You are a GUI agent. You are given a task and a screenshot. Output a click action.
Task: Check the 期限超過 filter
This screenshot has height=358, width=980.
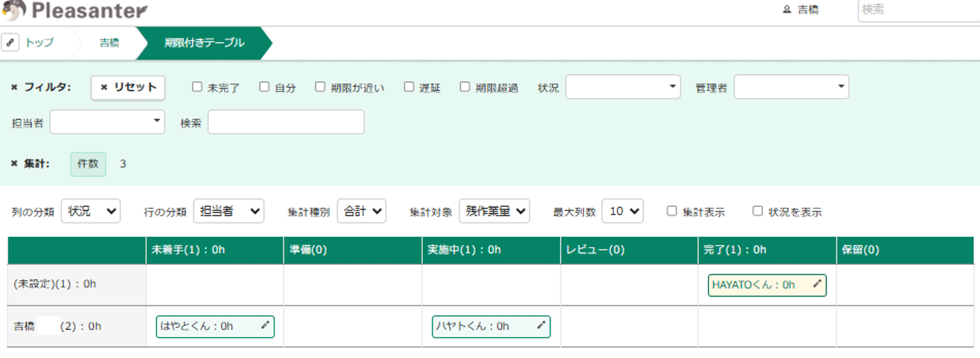465,87
